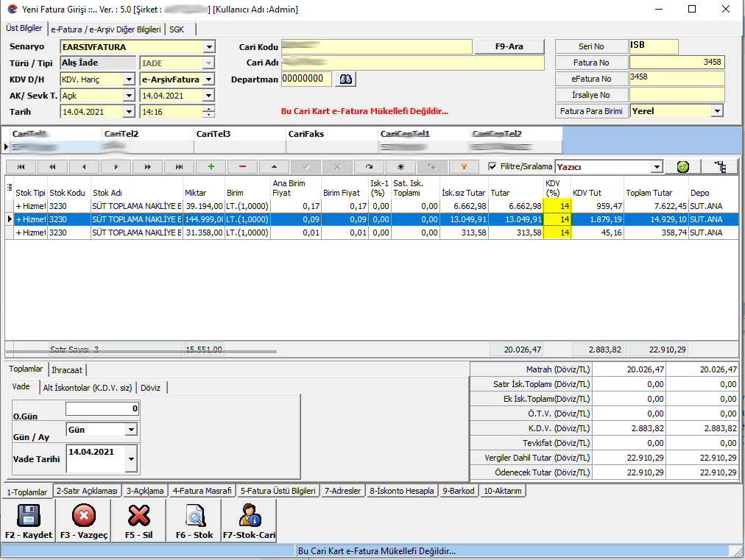The height and width of the screenshot is (560, 745).
Task: Refresh the invoice lines grid
Action: (x=369, y=167)
